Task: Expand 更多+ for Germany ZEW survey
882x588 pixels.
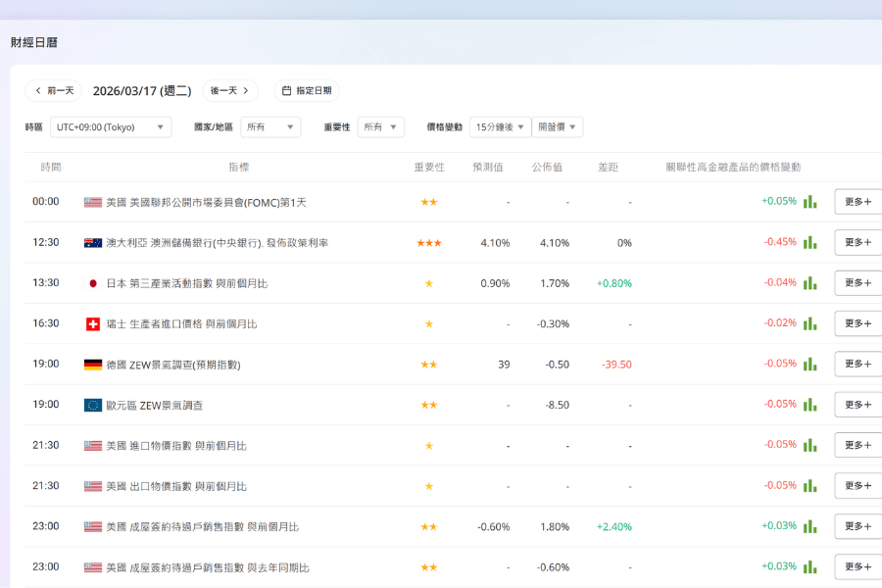Action: tap(857, 364)
